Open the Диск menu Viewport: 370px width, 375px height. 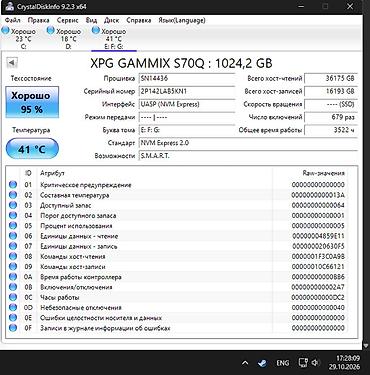click(111, 20)
